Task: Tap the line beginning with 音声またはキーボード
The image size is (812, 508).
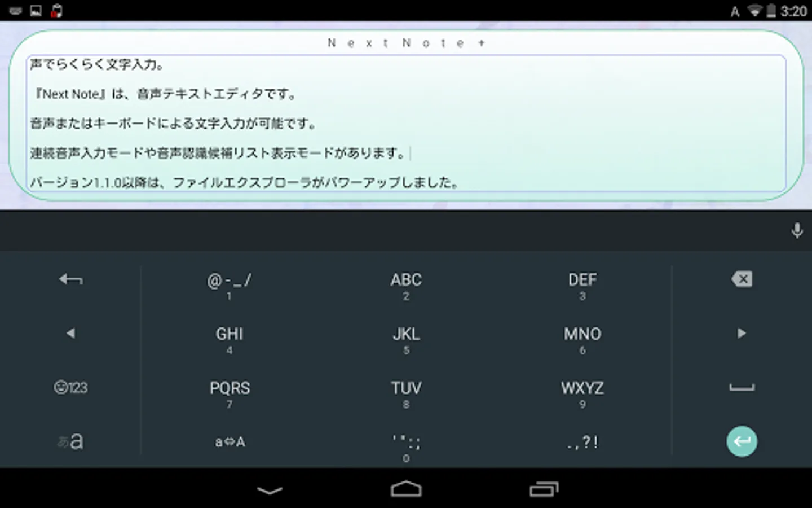Action: 173,123
